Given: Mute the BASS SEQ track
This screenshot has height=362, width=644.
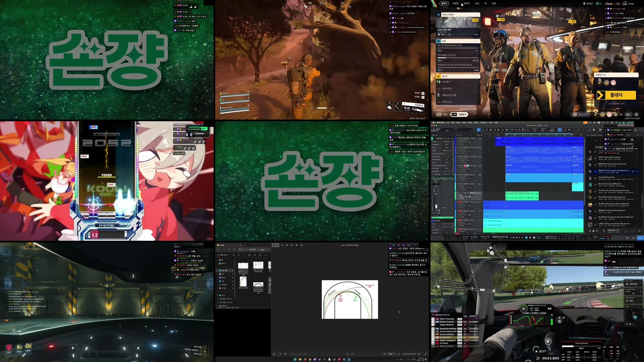Looking at the screenshot, I should [x=460, y=166].
